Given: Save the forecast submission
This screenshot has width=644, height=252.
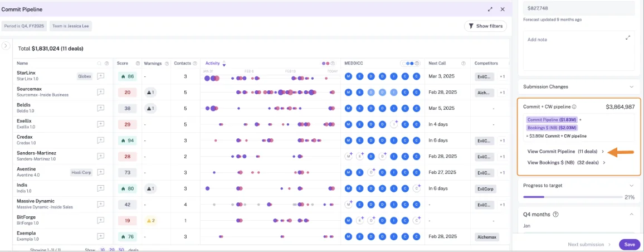Looking at the screenshot, I should click(x=629, y=244).
